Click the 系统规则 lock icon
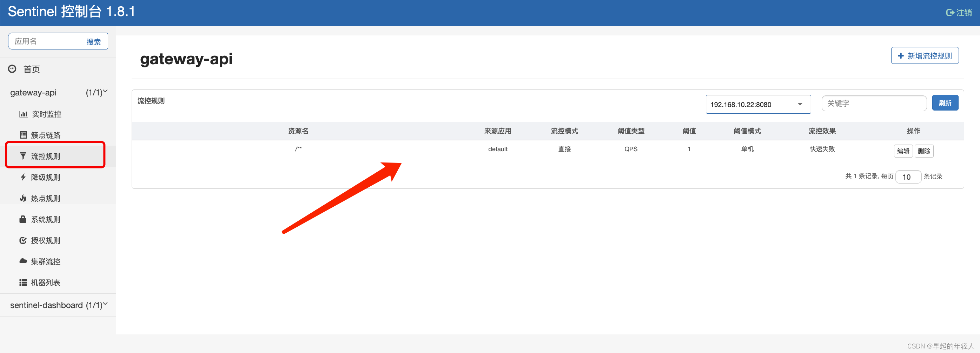 click(23, 219)
